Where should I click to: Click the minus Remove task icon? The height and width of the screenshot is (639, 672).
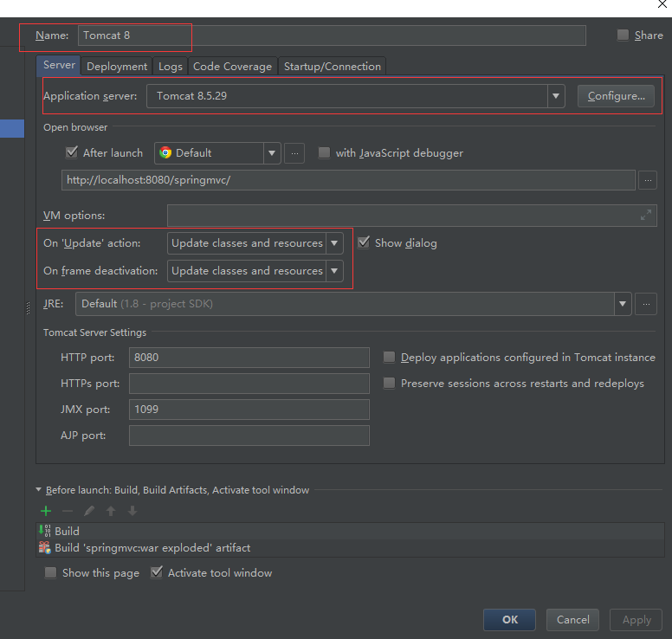(68, 511)
